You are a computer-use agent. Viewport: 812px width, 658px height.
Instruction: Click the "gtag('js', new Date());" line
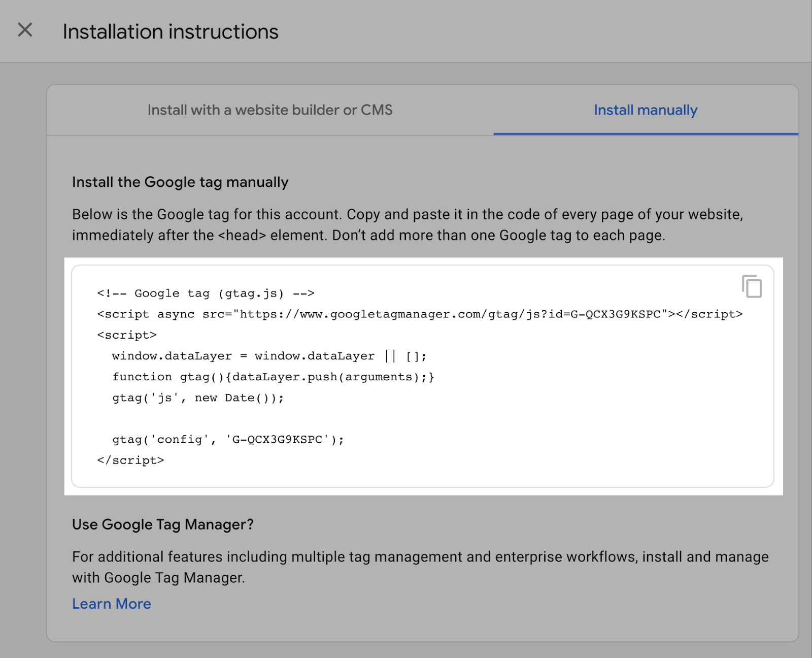point(198,398)
